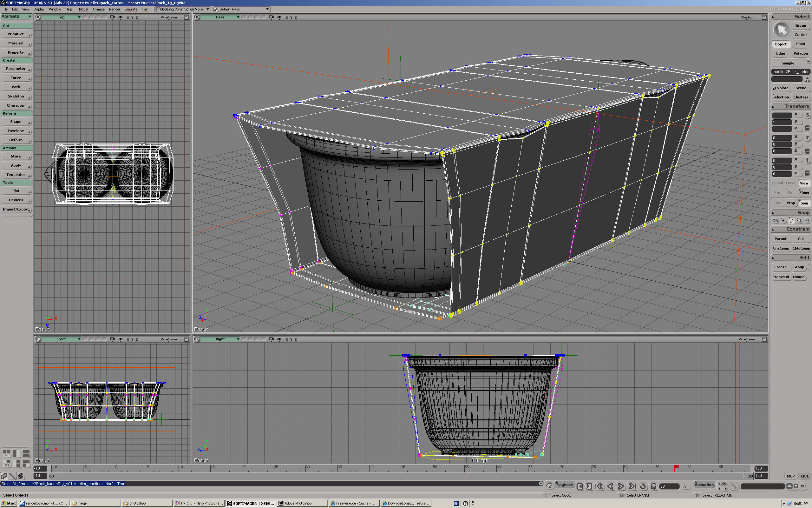Step forward one frame
The width and height of the screenshot is (812, 508).
[589, 486]
